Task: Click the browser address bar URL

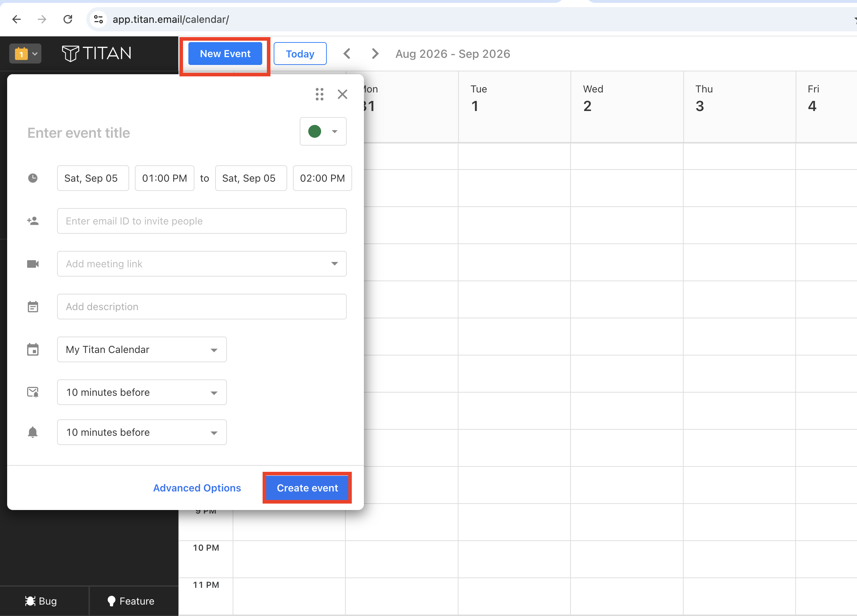Action: tap(171, 19)
